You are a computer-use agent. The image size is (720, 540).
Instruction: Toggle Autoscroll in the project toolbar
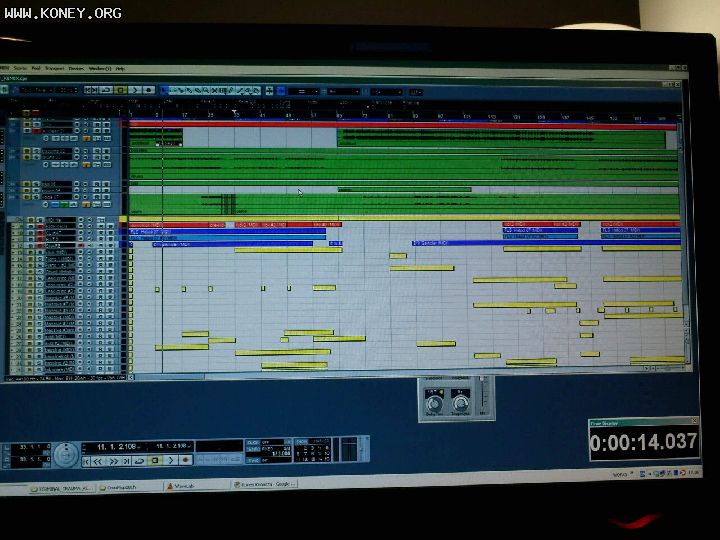tap(270, 90)
